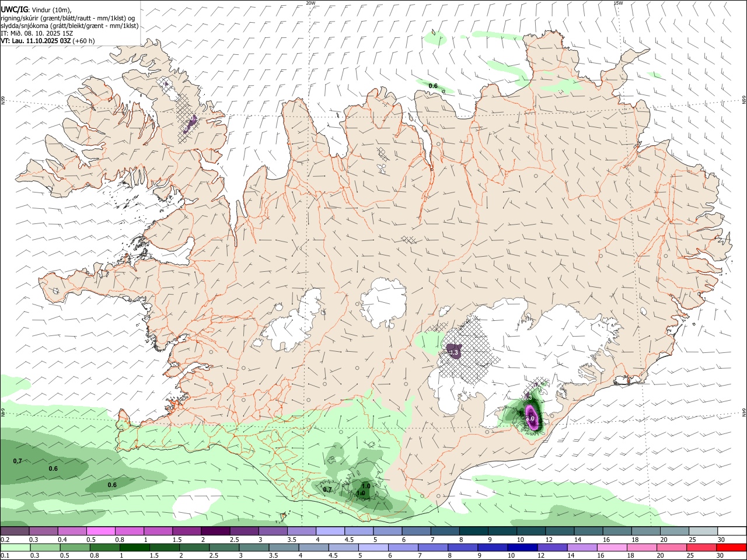This screenshot has height=560, width=747.
Task: Click the pale green 0.1 swatch in lower legend row
Action: coord(15,548)
